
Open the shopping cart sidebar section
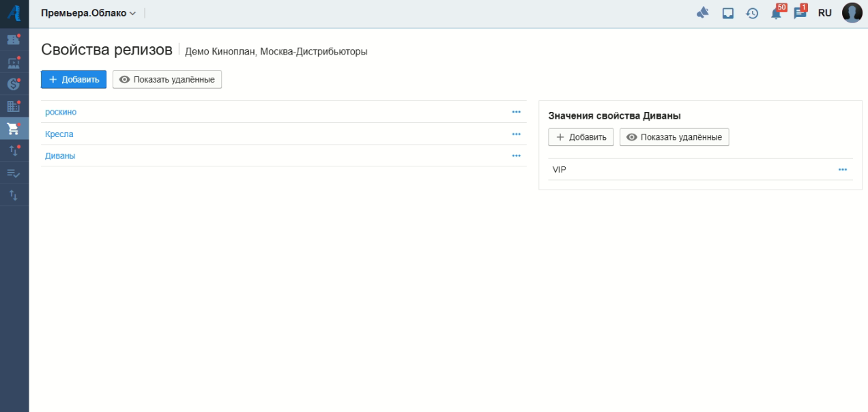pyautogui.click(x=14, y=128)
